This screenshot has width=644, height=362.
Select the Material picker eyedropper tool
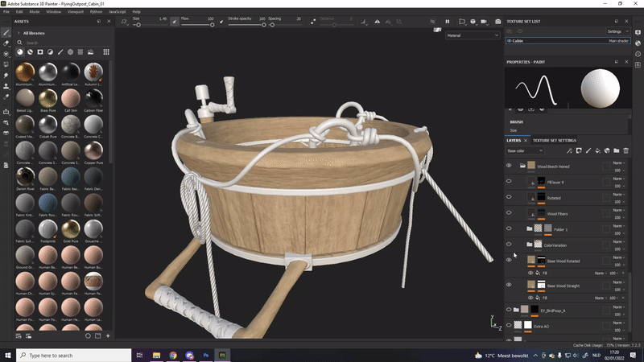point(6,97)
